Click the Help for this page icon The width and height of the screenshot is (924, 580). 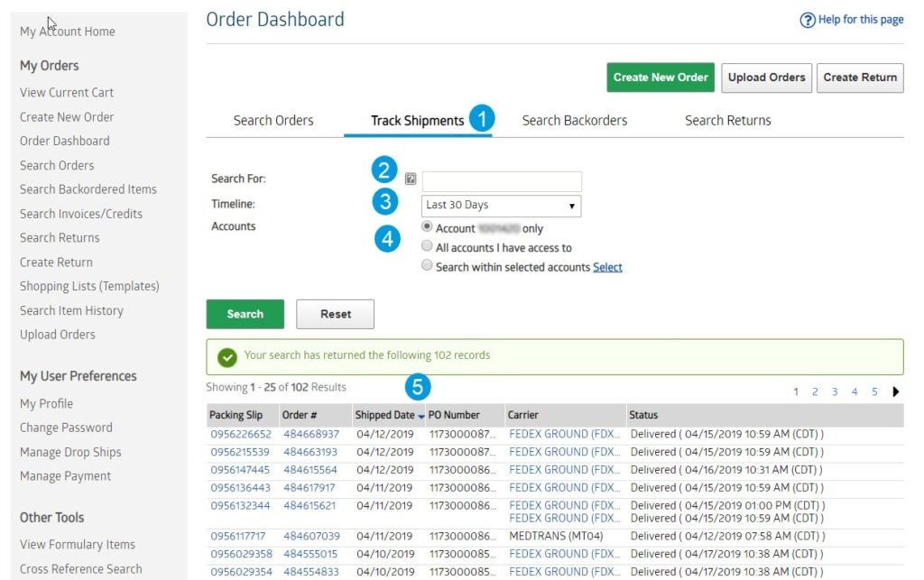808,19
